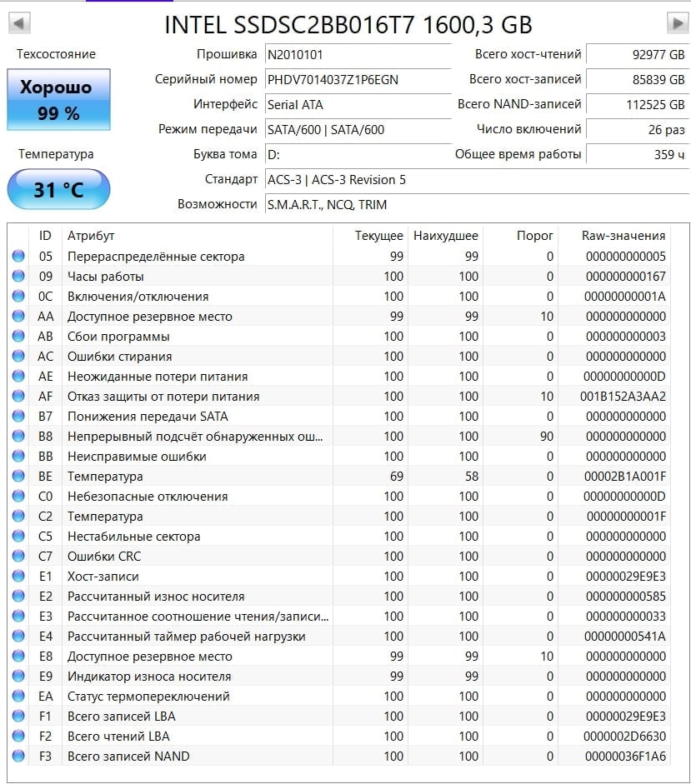Click status dot for attribute BB
This screenshot has width=691, height=784.
coord(18,456)
